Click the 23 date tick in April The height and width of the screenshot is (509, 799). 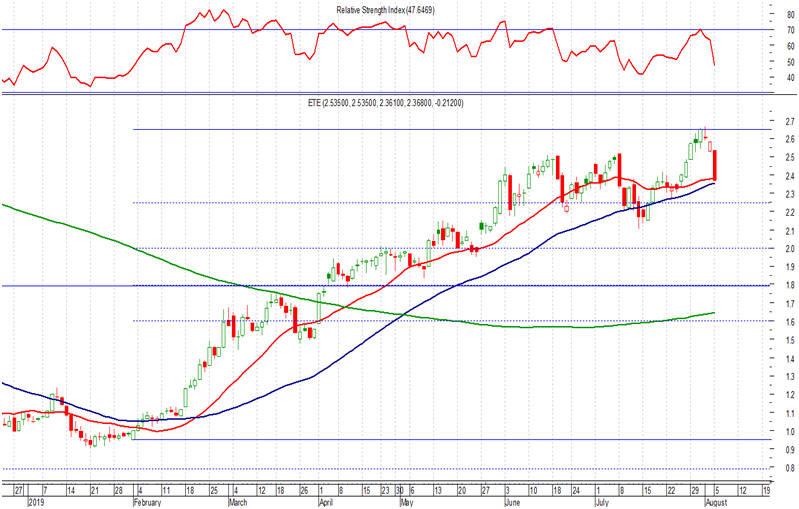pos(385,491)
